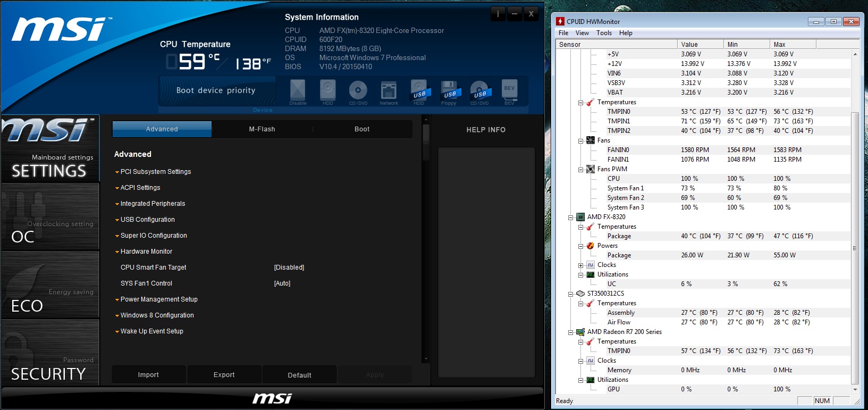Select the Air Flow row label
868x410 pixels.
(619, 322)
